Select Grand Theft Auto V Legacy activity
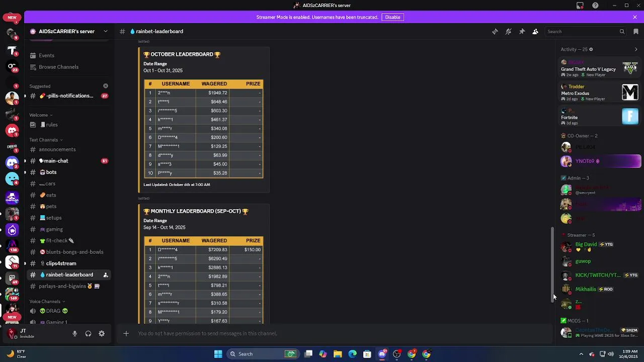Screen dimensions: 644x362 click(600, 68)
